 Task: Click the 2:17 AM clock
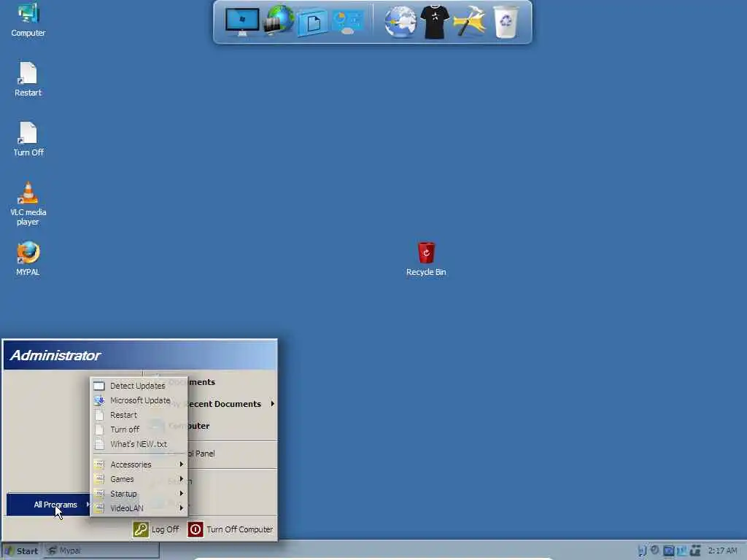(x=722, y=551)
